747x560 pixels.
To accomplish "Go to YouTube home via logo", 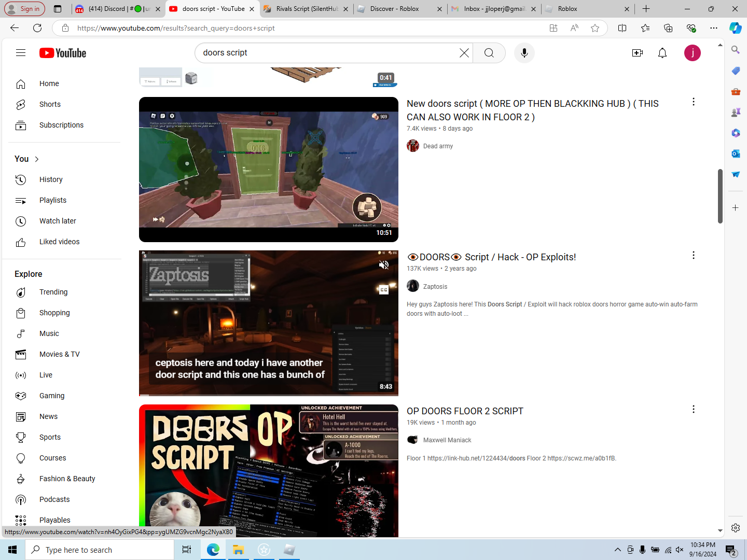I will coord(63,53).
